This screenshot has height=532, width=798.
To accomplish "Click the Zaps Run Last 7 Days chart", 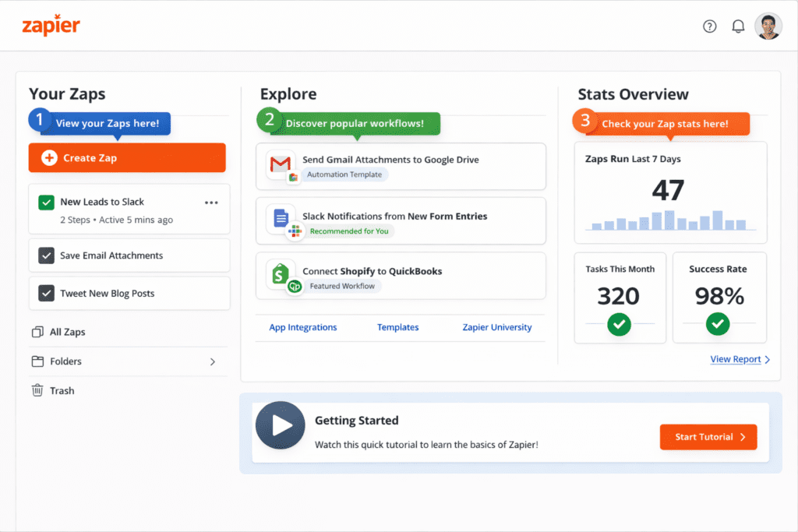I will click(670, 220).
